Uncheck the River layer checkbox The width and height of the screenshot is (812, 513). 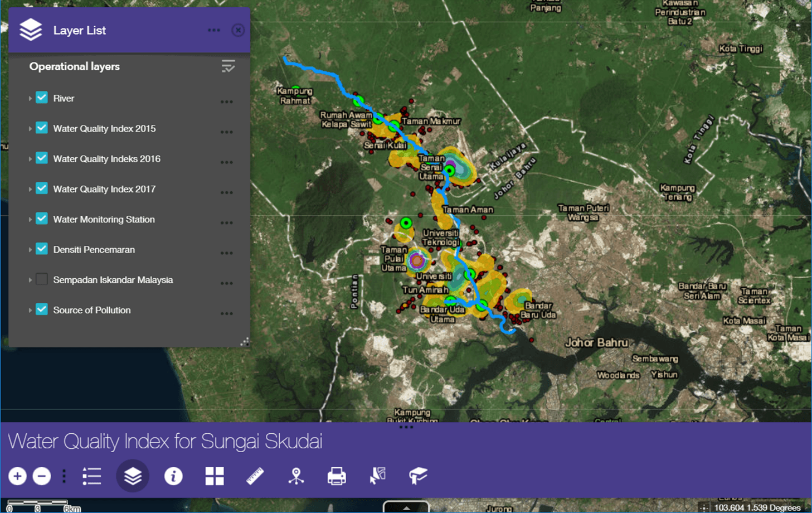coord(42,98)
